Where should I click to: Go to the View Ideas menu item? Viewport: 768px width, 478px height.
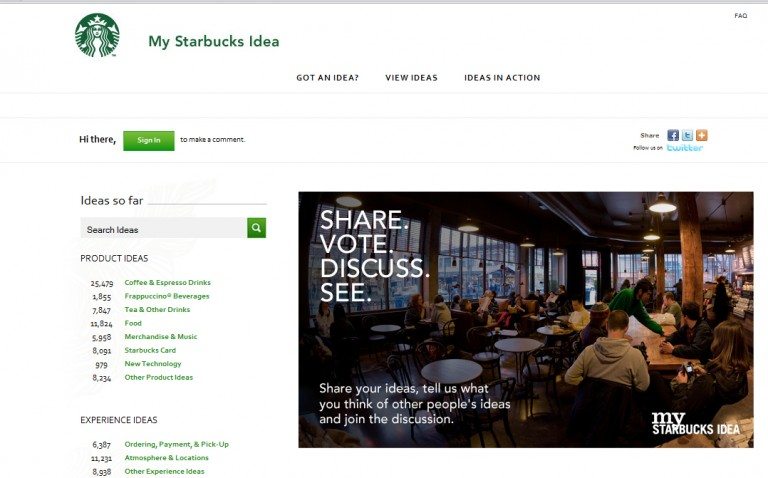[411, 77]
